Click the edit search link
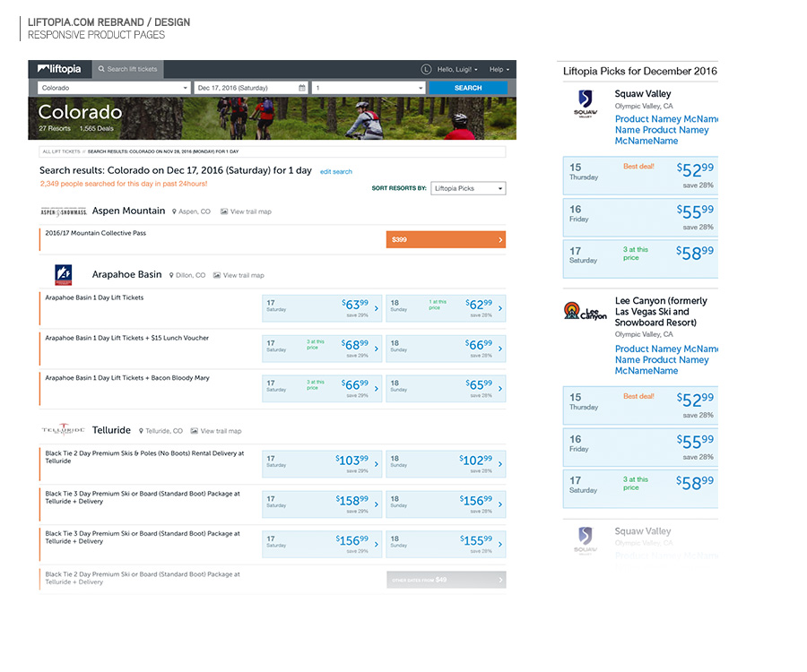The height and width of the screenshot is (672, 807). 336,172
